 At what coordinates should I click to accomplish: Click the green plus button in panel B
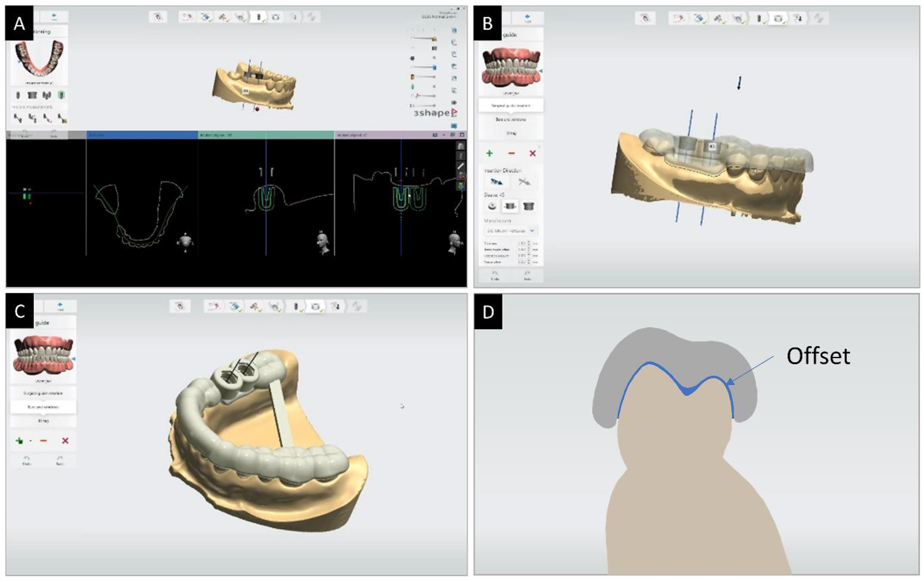click(x=489, y=153)
